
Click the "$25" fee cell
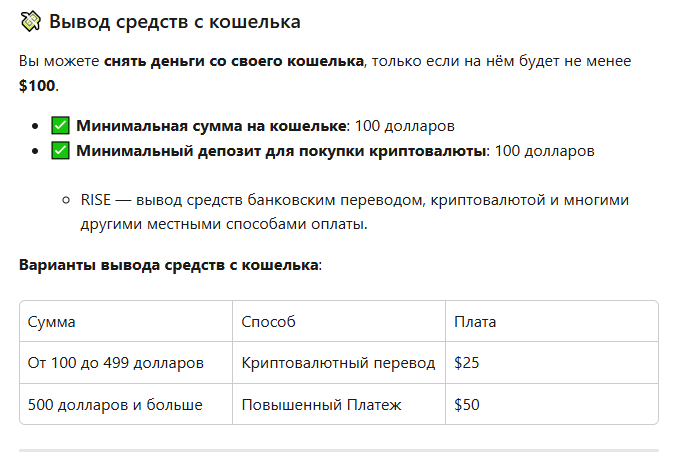(467, 363)
